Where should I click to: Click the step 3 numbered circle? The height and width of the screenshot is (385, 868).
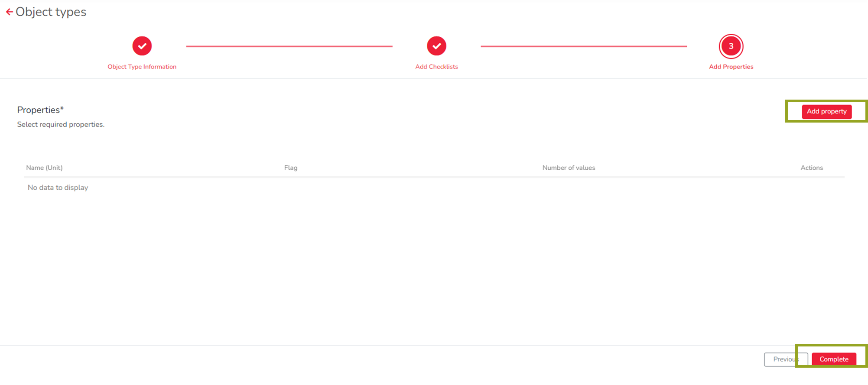tap(731, 46)
